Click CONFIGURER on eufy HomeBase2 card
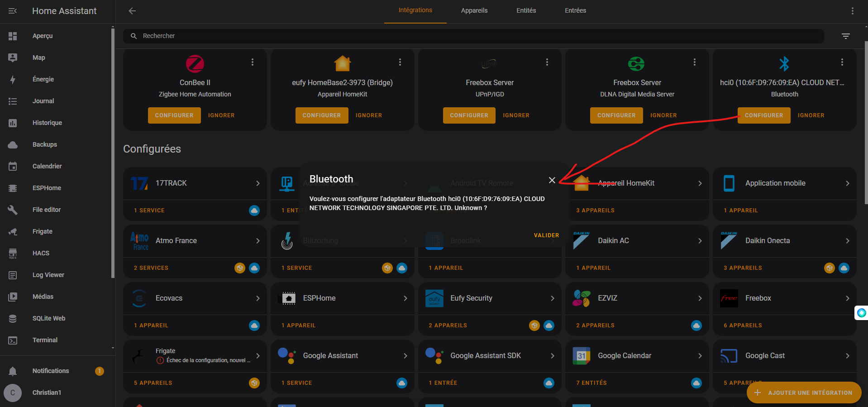 [x=322, y=115]
